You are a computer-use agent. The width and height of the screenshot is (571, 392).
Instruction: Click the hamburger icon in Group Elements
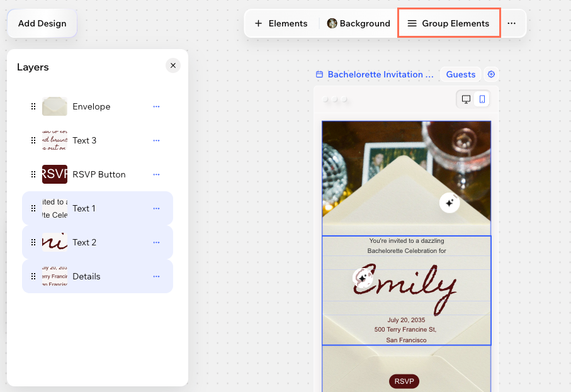click(x=412, y=23)
